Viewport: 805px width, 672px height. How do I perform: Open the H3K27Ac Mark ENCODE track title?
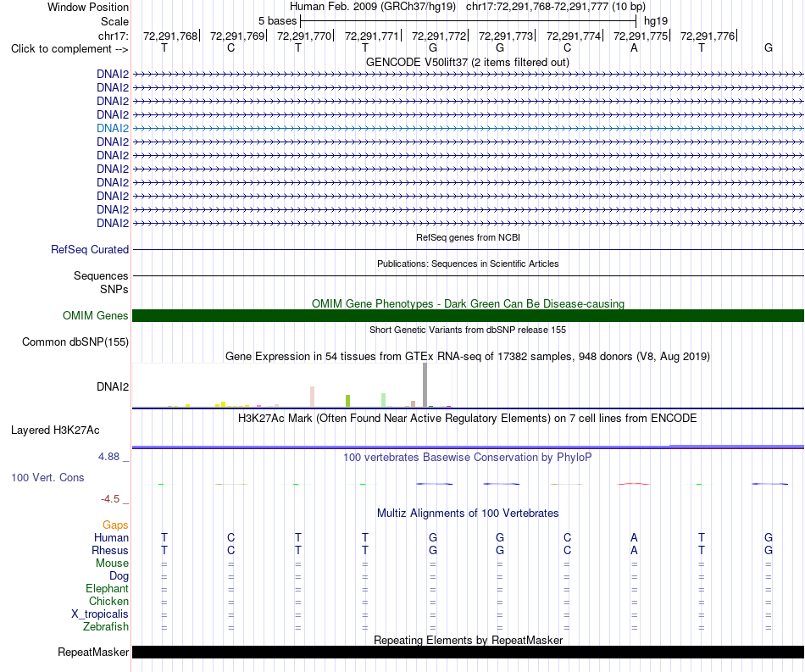click(468, 419)
